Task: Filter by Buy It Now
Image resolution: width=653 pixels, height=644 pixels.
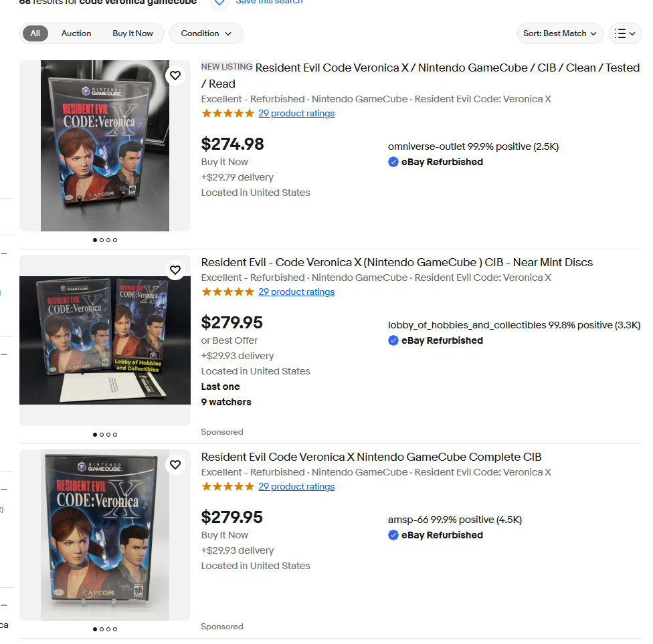Action: point(133,33)
